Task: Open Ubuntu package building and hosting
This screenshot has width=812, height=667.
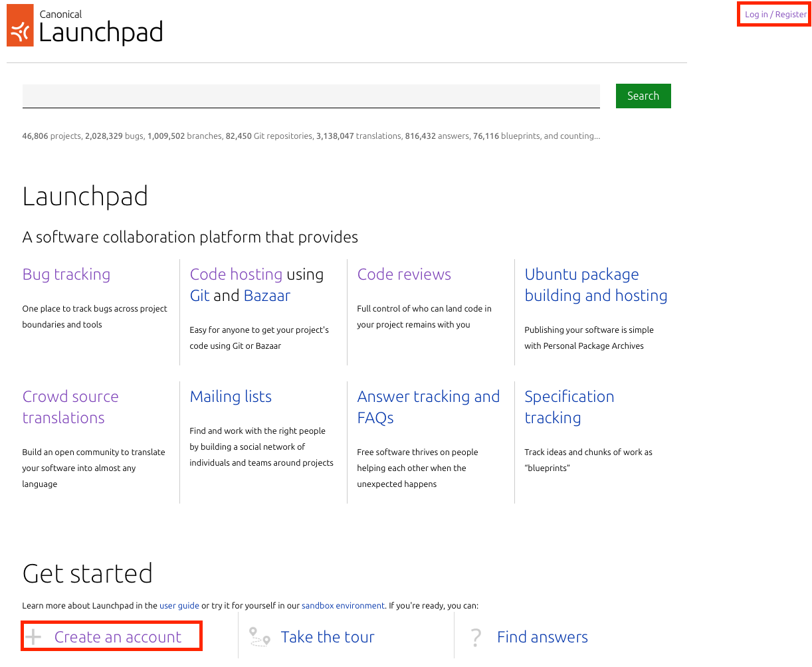Action: point(596,285)
